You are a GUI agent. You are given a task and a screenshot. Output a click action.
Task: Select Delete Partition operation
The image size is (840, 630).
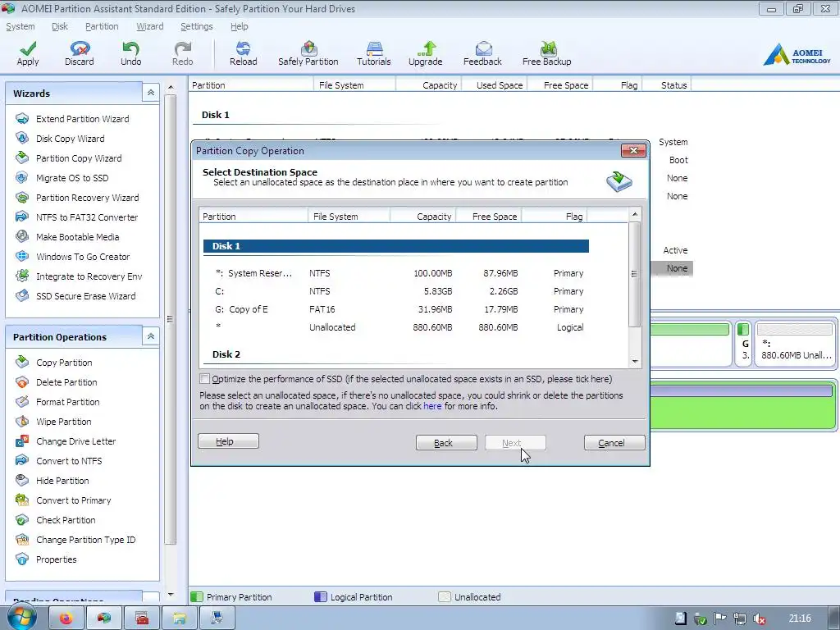click(x=66, y=382)
